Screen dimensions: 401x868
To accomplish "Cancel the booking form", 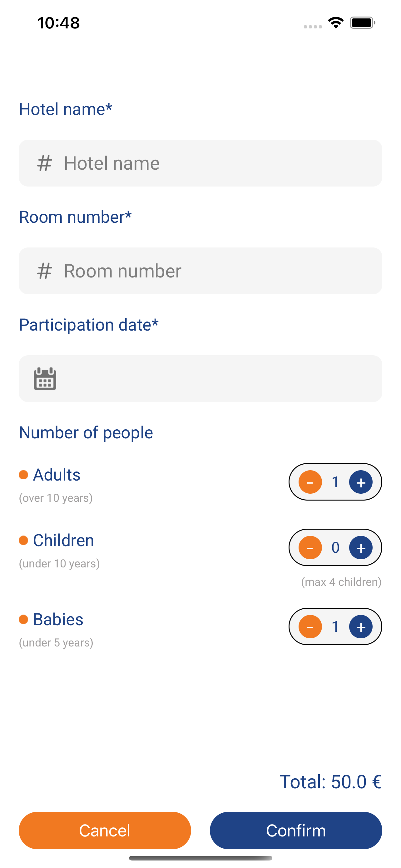I will 105,830.
